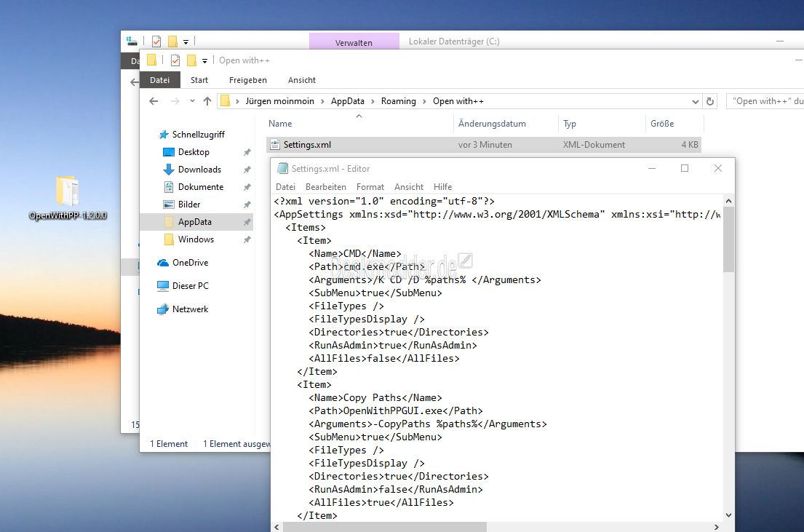
Task: Expand the chevron before Jürgen moinmoin in the address bar
Action: click(237, 102)
